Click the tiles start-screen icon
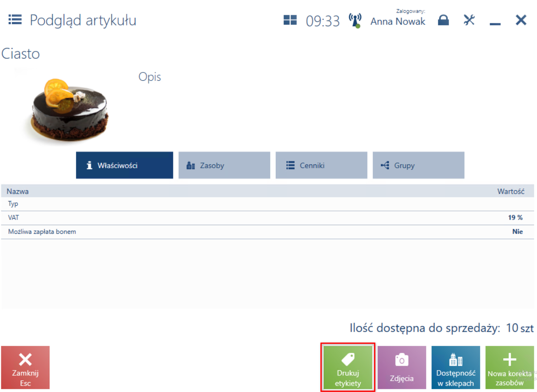The width and height of the screenshot is (537, 392). [290, 20]
